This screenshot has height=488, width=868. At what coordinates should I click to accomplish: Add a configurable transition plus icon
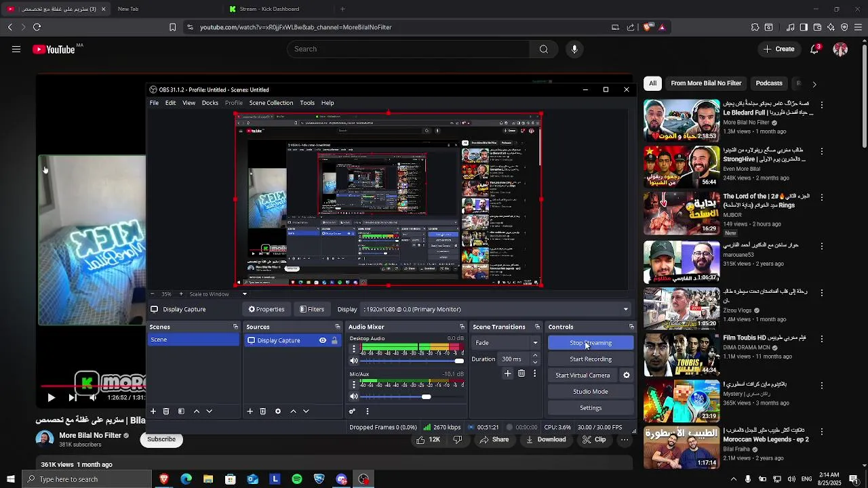click(x=507, y=373)
